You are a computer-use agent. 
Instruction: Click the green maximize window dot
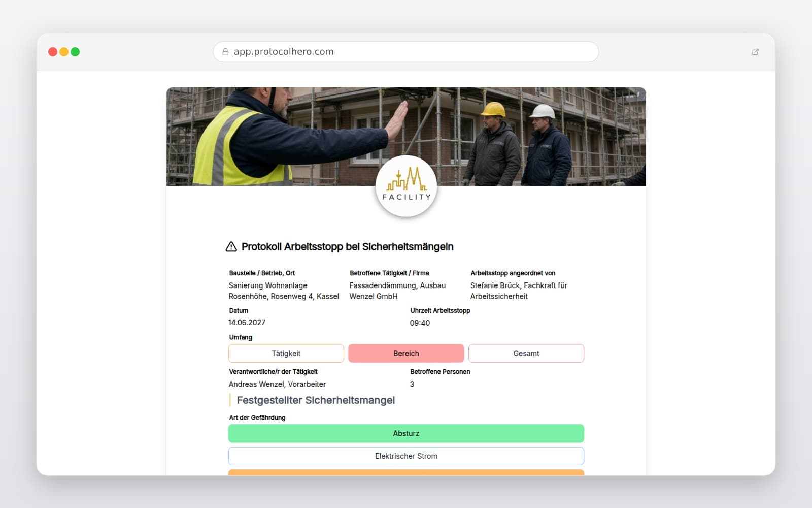(x=75, y=52)
